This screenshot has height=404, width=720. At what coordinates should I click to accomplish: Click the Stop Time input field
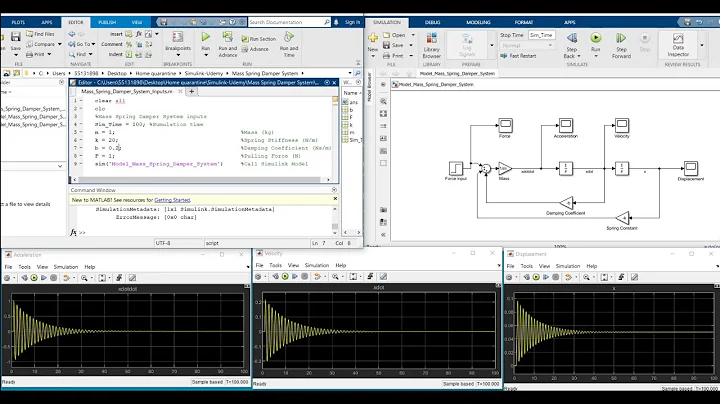coord(541,35)
